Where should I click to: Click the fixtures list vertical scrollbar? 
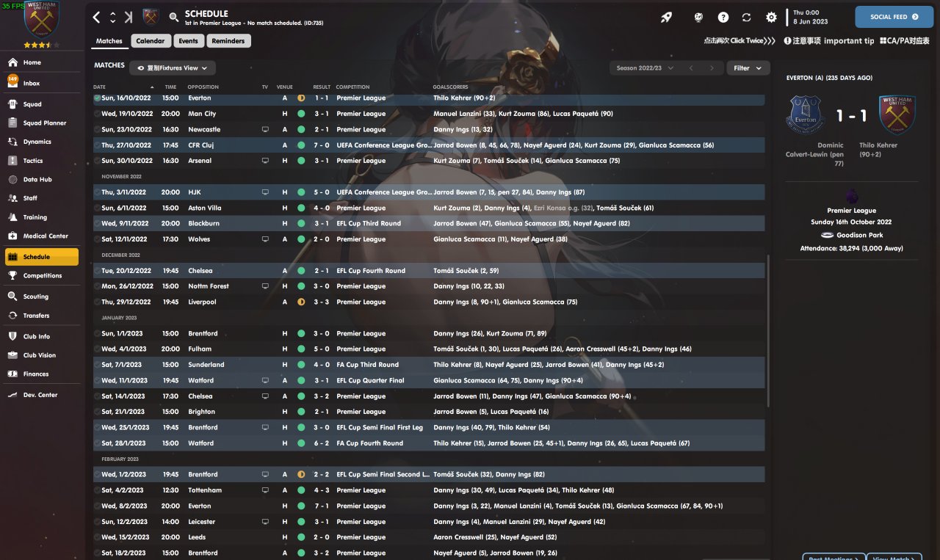point(768,330)
